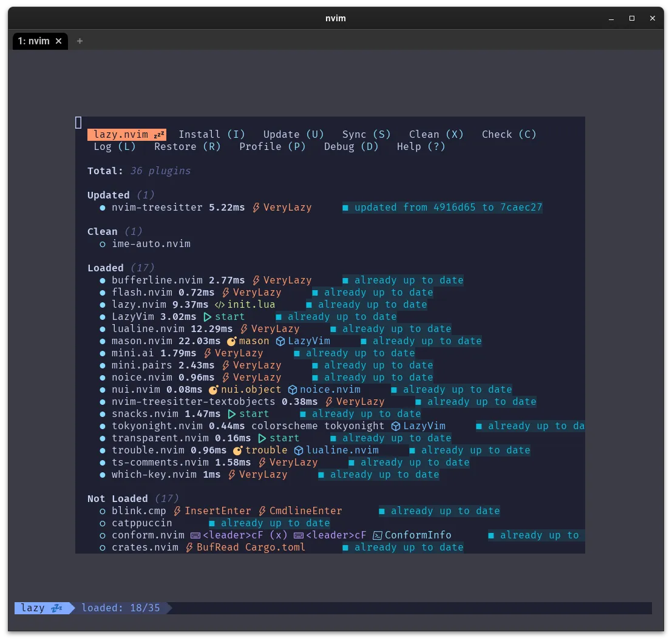Click code icon before init.lua
Image resolution: width=672 pixels, height=641 pixels.
pyautogui.click(x=220, y=305)
